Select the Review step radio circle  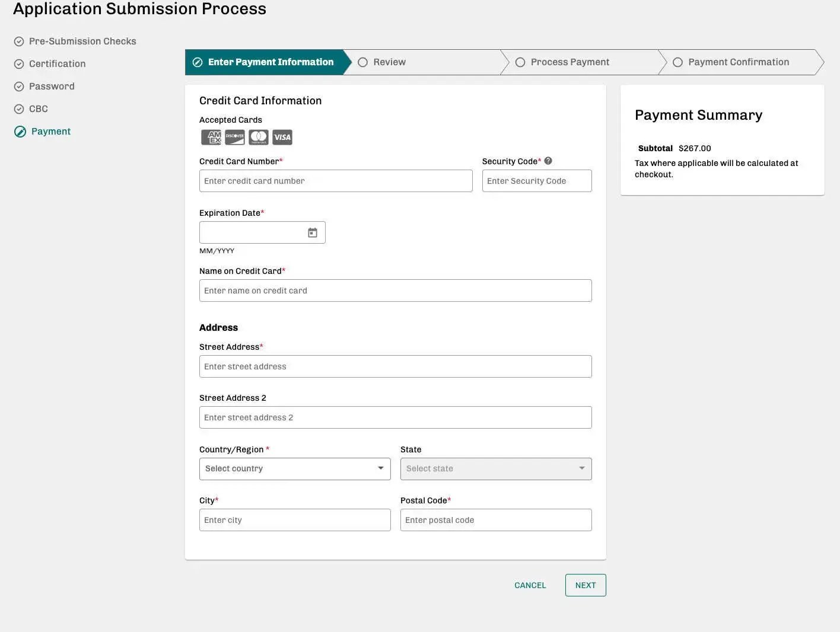(x=363, y=62)
